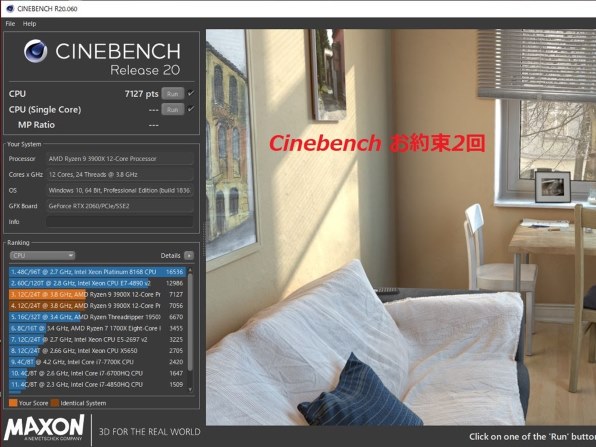Image resolution: width=596 pixels, height=447 pixels.
Task: Open the File menu
Action: [x=10, y=24]
